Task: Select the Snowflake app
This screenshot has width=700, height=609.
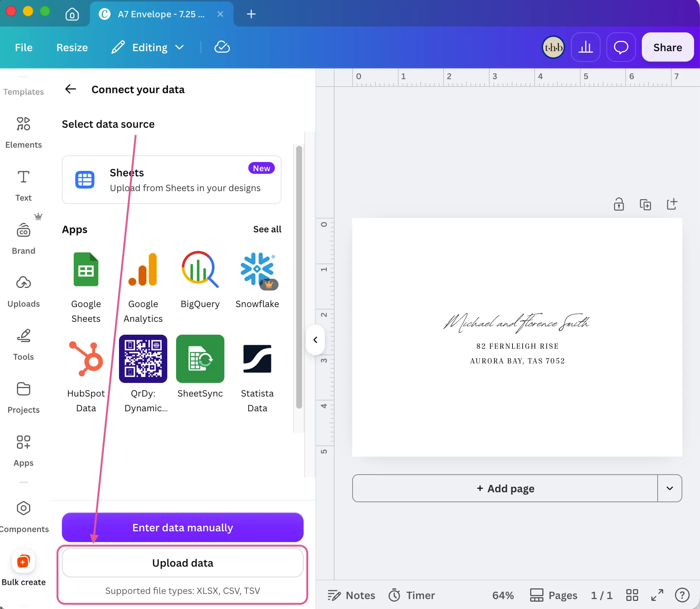Action: pyautogui.click(x=257, y=280)
